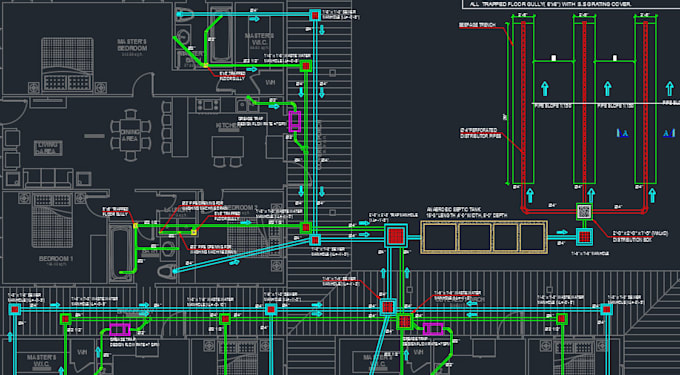Click the dining table with chairs
The height and width of the screenshot is (375, 680).
coord(130,136)
